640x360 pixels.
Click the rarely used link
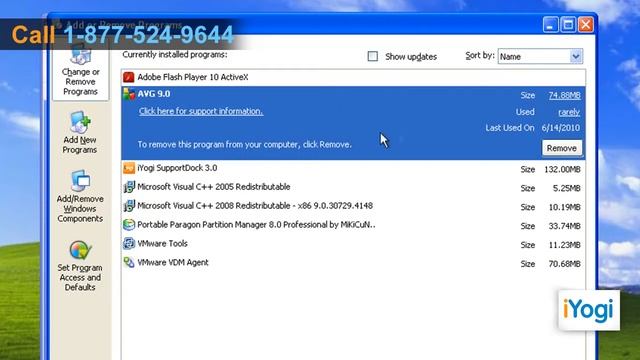pyautogui.click(x=569, y=112)
